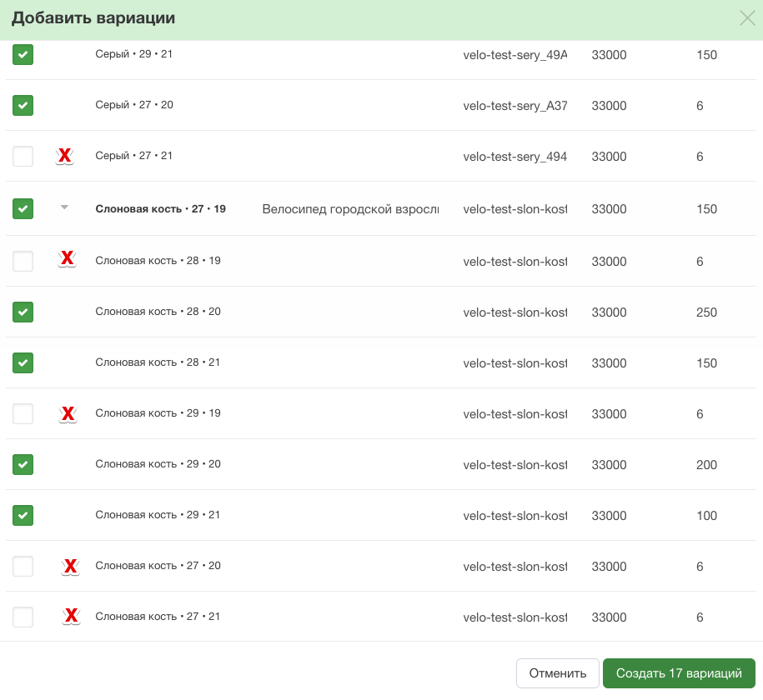This screenshot has height=700, width=763.
Task: Edit price 33000 for Серый 27 • 20
Action: tap(609, 106)
